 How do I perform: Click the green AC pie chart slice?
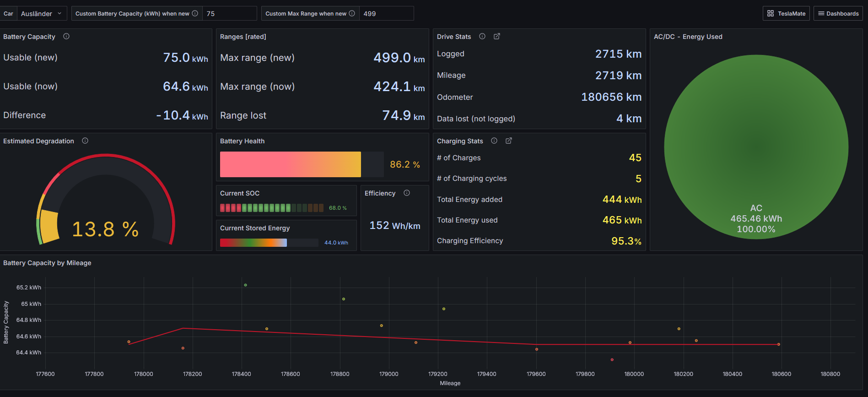point(756,147)
